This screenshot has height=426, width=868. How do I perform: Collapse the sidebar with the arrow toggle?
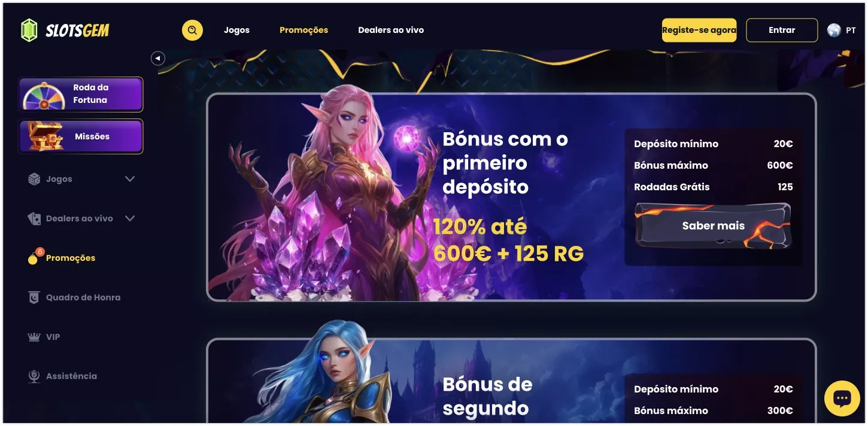(157, 58)
